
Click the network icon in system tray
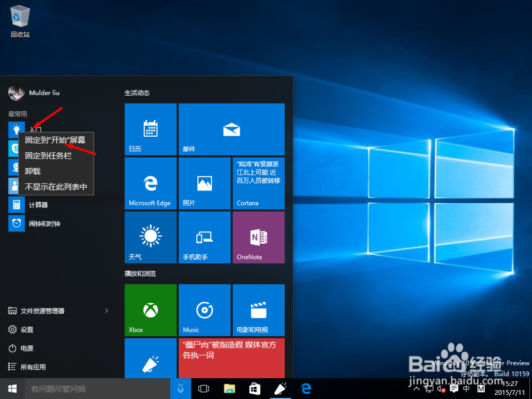(x=429, y=389)
